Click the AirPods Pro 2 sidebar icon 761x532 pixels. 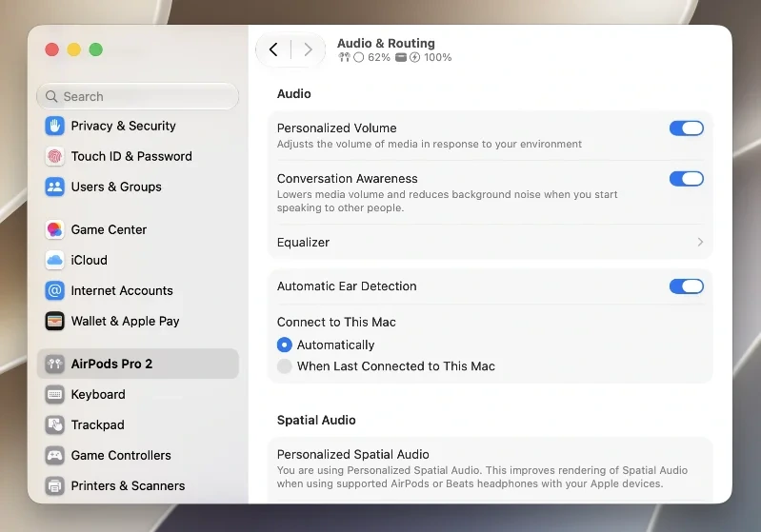[55, 364]
